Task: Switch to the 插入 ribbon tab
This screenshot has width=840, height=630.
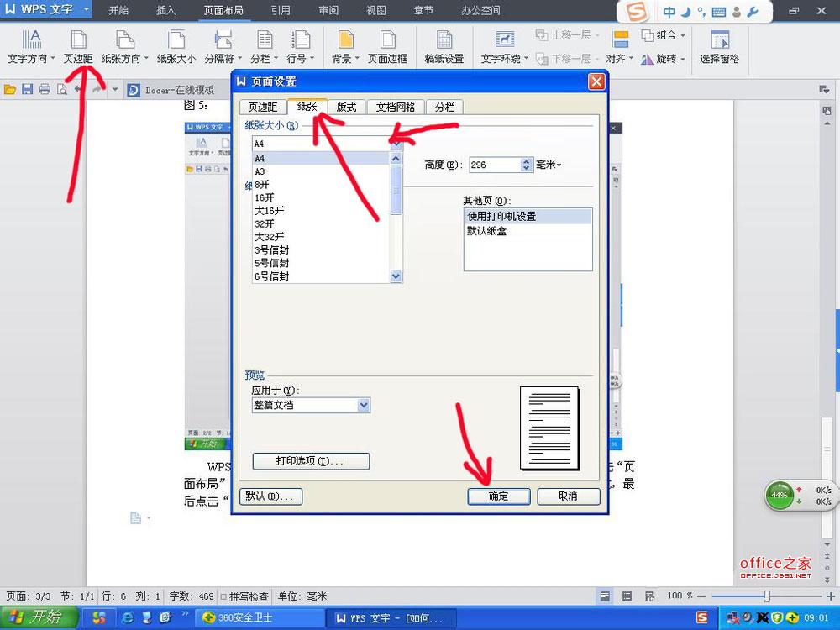Action: [165, 10]
